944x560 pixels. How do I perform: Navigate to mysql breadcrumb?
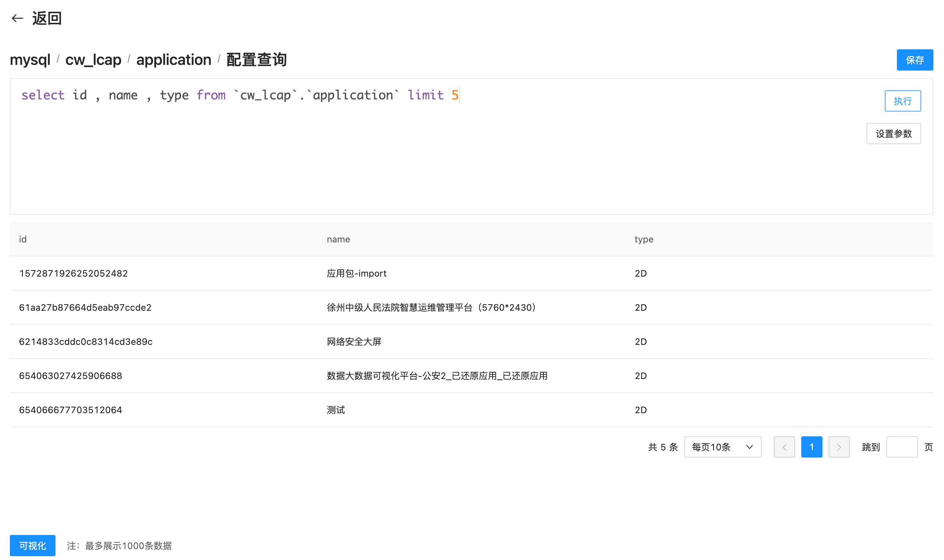tap(30, 60)
